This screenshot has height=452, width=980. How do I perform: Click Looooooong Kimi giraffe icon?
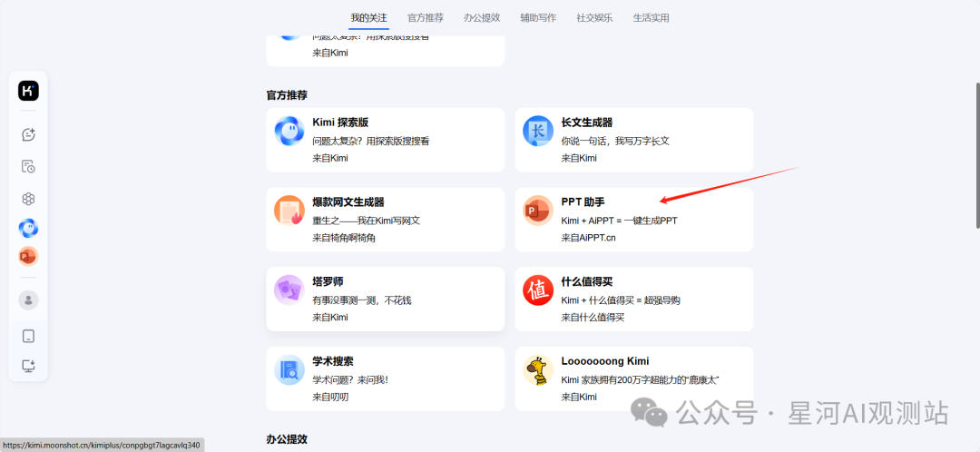[538, 370]
